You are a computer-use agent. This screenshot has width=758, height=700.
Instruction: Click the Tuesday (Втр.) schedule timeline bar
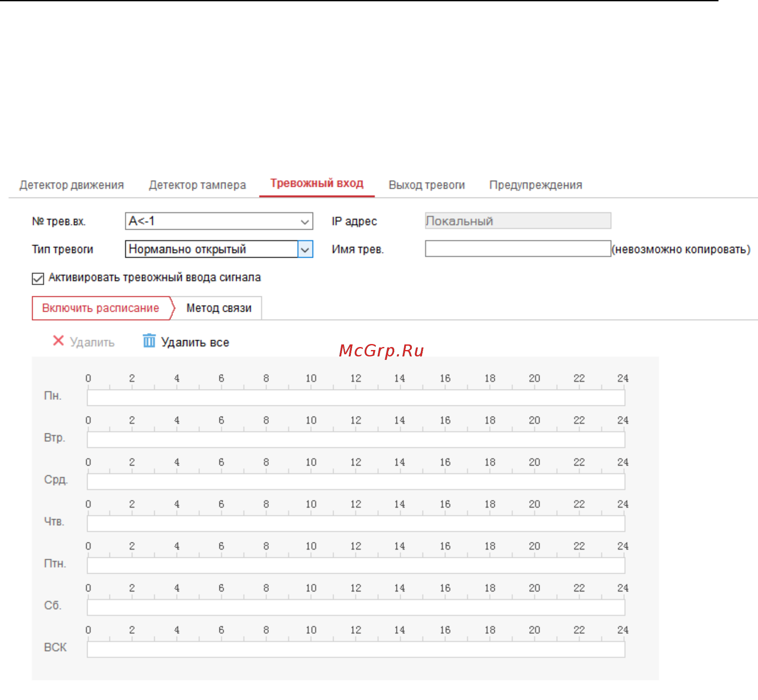tap(356, 440)
